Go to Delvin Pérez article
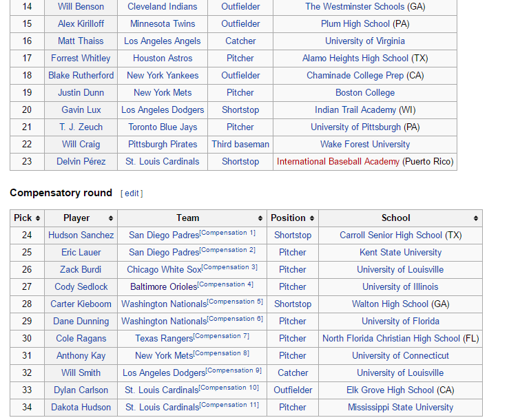Image resolution: width=509 pixels, height=420 pixels. coord(81,162)
